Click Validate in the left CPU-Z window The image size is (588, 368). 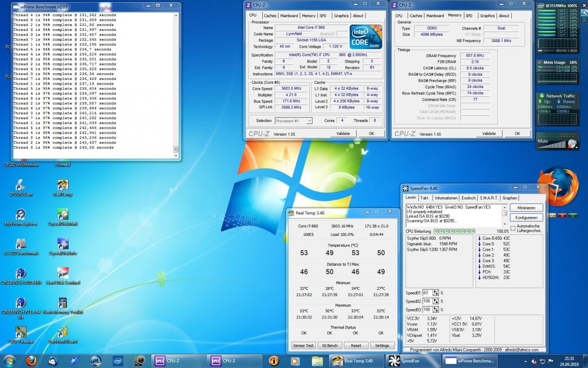click(x=343, y=134)
